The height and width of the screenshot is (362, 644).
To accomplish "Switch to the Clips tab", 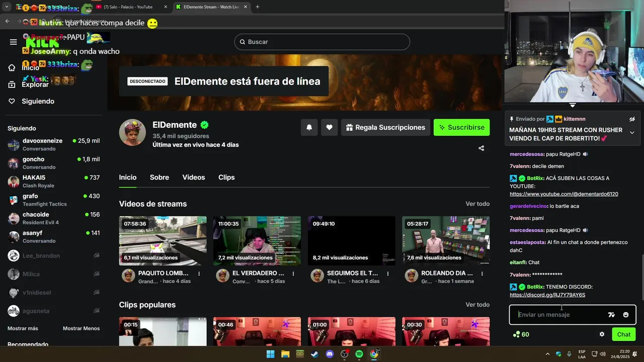I will (226, 177).
